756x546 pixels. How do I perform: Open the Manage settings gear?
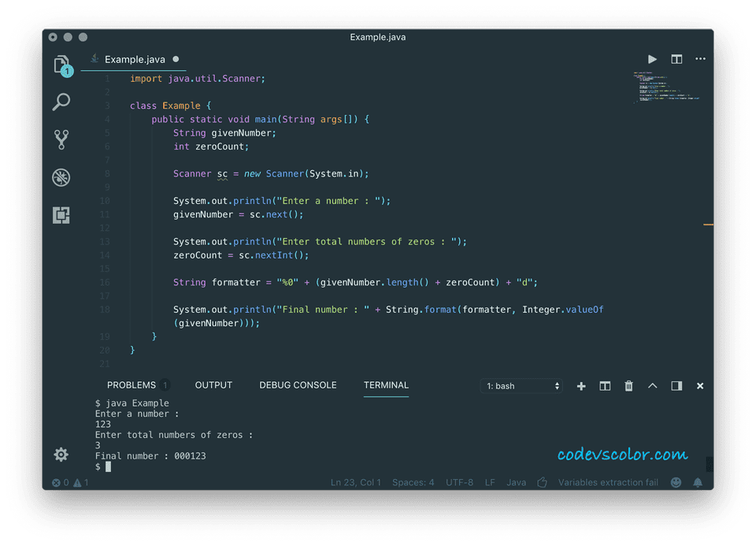[61, 455]
